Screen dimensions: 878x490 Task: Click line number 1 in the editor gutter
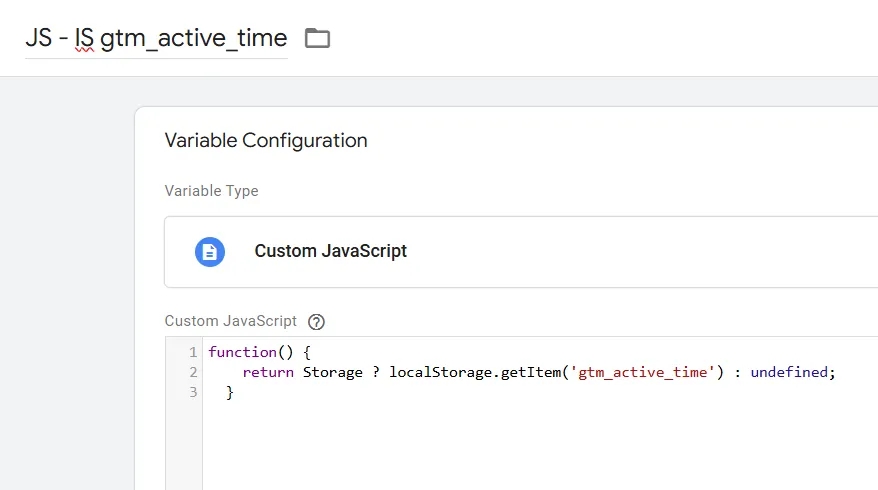click(193, 352)
